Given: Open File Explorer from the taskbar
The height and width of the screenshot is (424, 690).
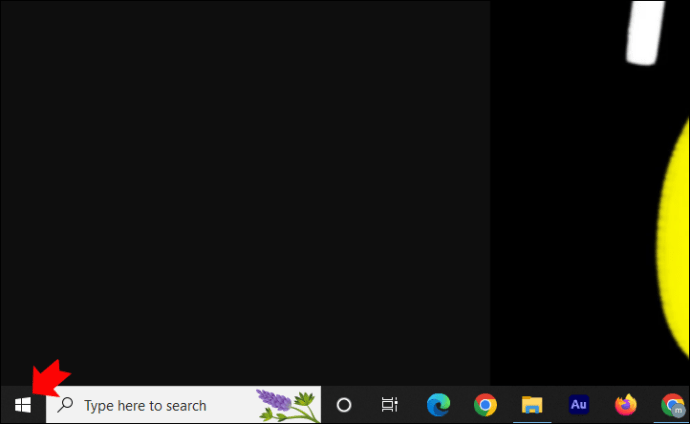Looking at the screenshot, I should click(532, 405).
